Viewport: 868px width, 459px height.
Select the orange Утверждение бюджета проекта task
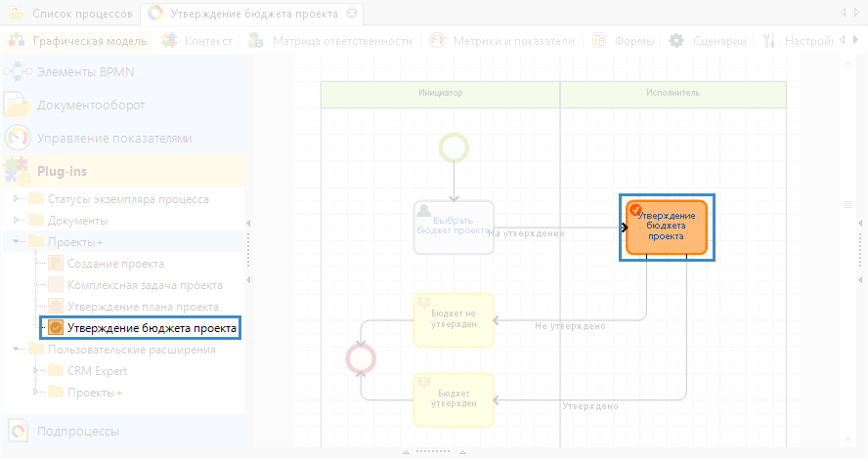pyautogui.click(x=666, y=228)
